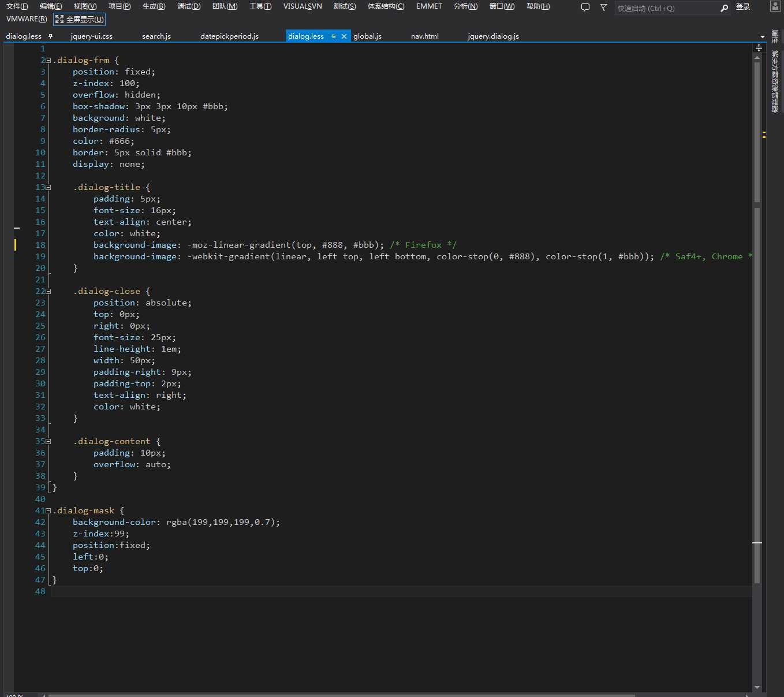Viewport: 784px width, 697px height.
Task: Click the text 'position: fixed;' on line 3
Action: tap(114, 72)
